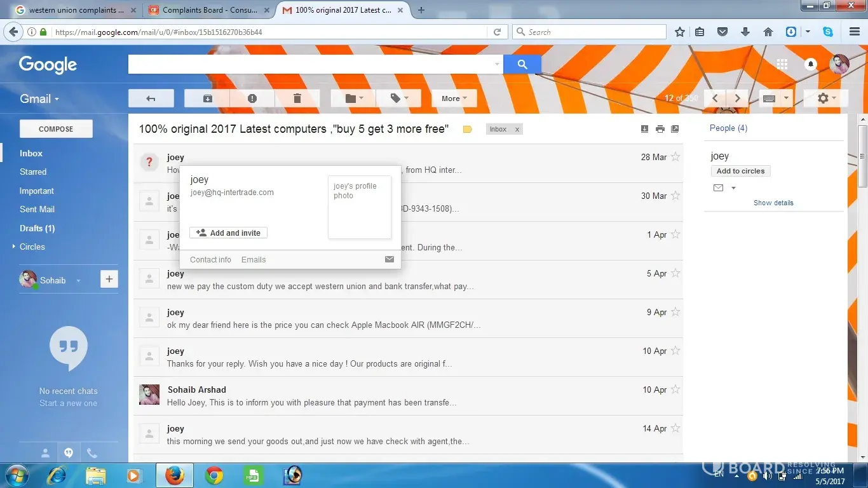Archive this conversation
Screen dimensions: 868x488
207,98
